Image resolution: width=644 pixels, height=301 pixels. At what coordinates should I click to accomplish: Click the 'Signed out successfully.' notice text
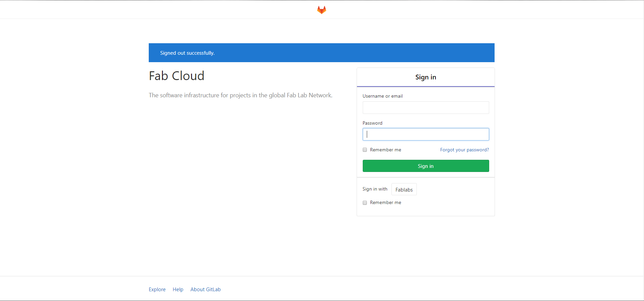pyautogui.click(x=187, y=53)
